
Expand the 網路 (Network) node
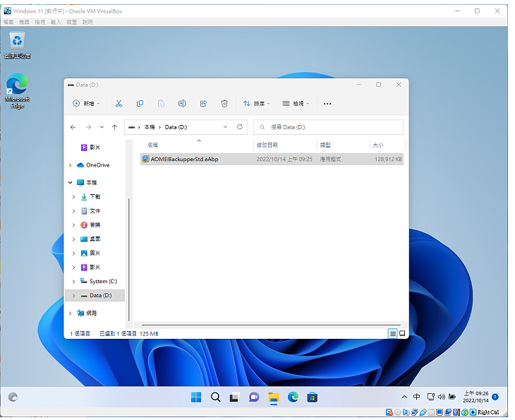[x=71, y=313]
